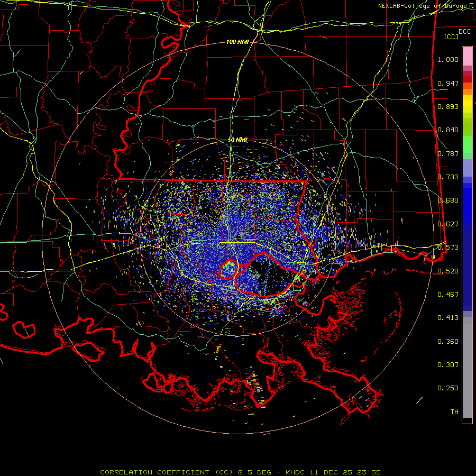Select the 1.000 legend value
Image resolution: width=476 pixels, height=476 pixels.
pyautogui.click(x=448, y=59)
